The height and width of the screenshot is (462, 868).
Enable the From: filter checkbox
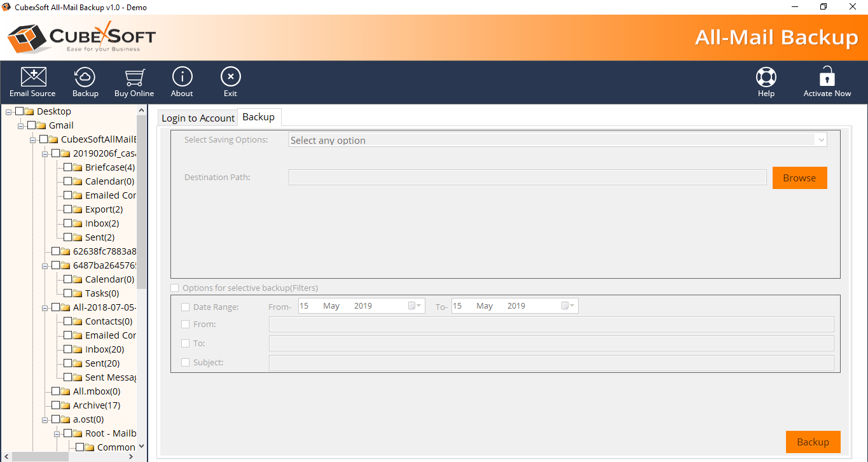pyautogui.click(x=186, y=324)
